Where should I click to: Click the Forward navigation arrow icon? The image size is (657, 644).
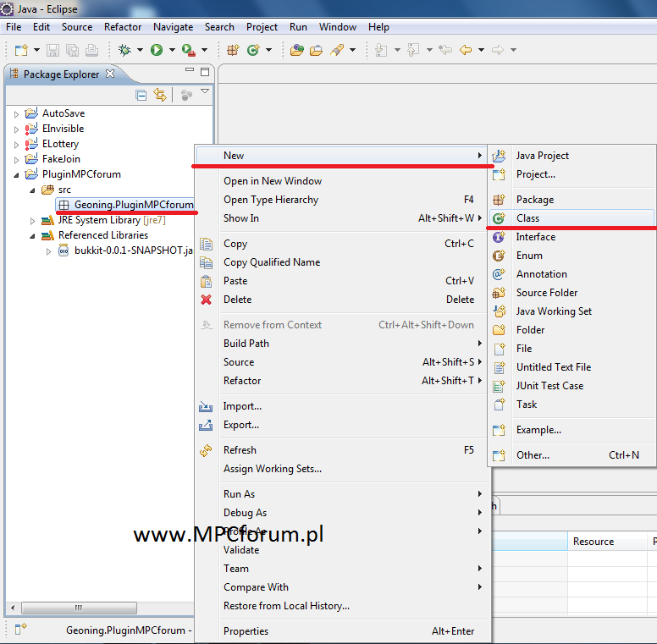(x=498, y=50)
